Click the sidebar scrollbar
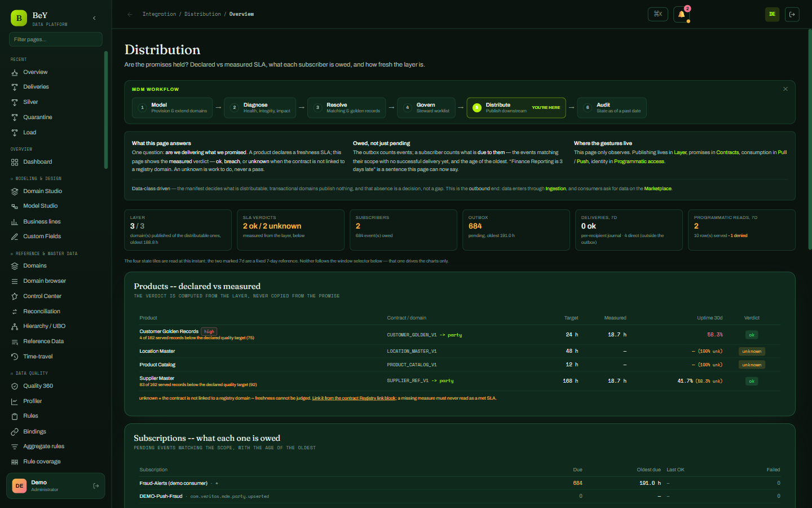 (x=105, y=110)
